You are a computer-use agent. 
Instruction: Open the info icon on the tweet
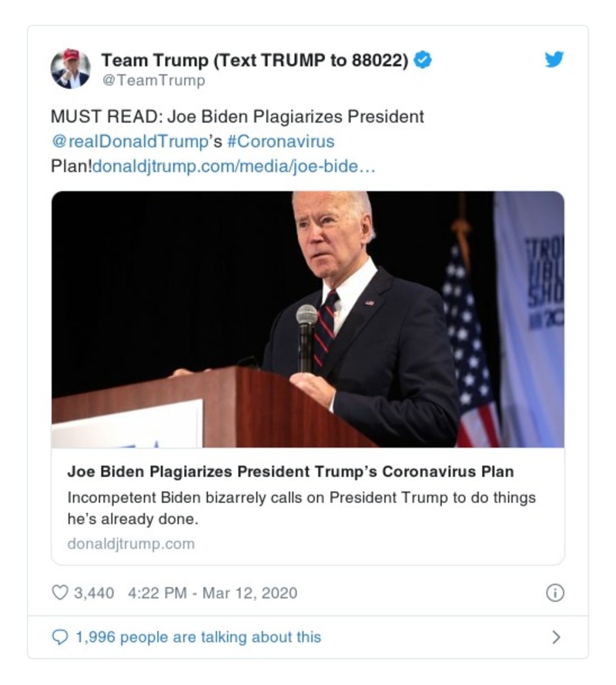557,591
